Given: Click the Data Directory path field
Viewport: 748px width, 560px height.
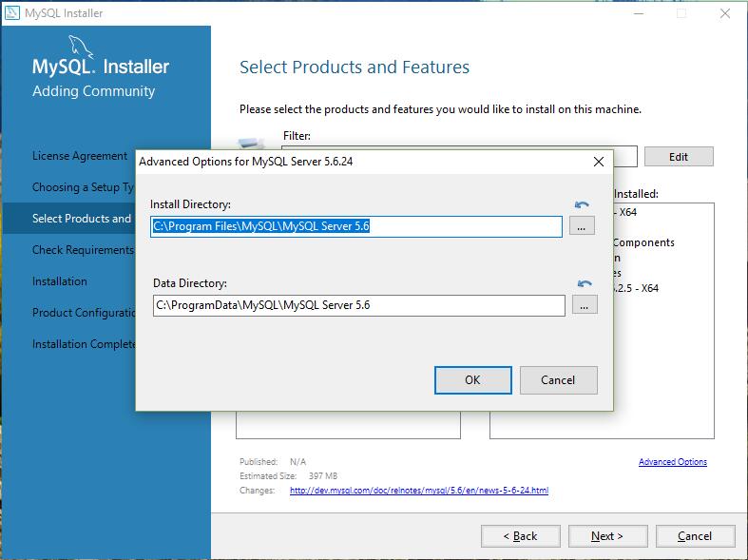Looking at the screenshot, I should [358, 305].
